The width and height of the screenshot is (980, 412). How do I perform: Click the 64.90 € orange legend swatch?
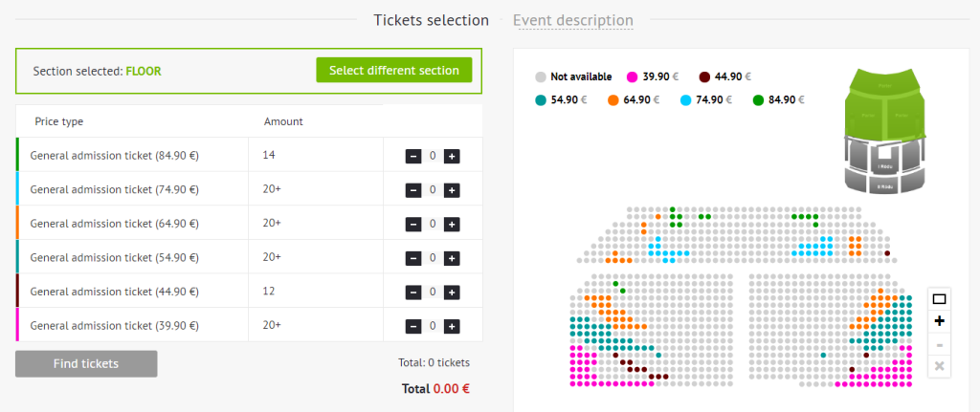pyautogui.click(x=613, y=99)
